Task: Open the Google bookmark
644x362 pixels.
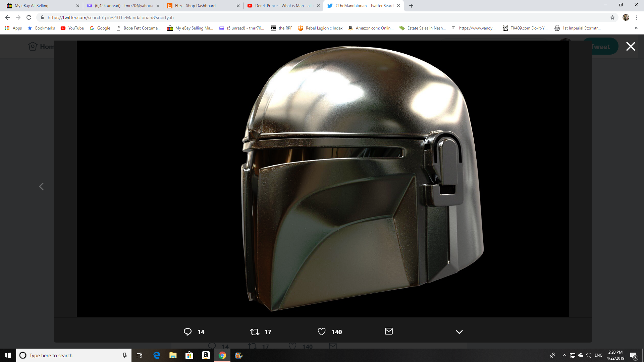Action: 100,28
